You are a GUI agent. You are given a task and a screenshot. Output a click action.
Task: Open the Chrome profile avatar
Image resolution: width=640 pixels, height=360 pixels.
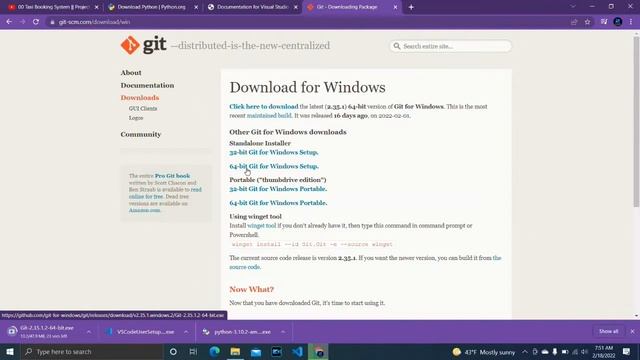[x=618, y=22]
